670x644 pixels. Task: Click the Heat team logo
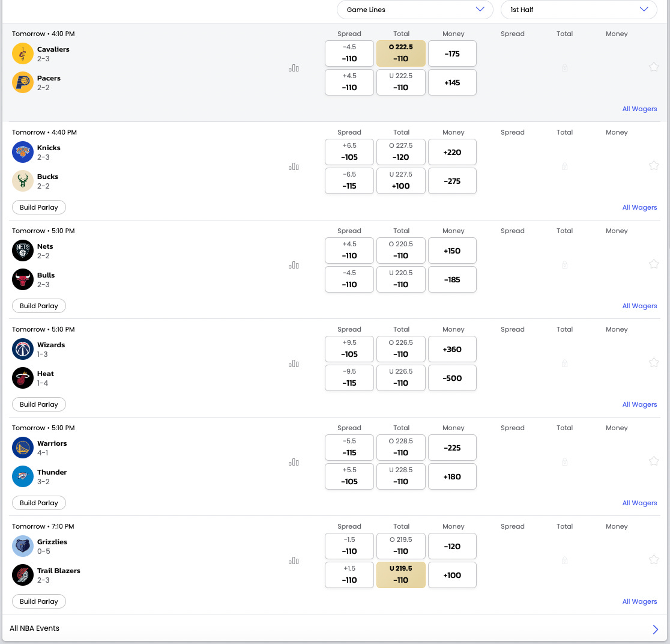pyautogui.click(x=23, y=378)
